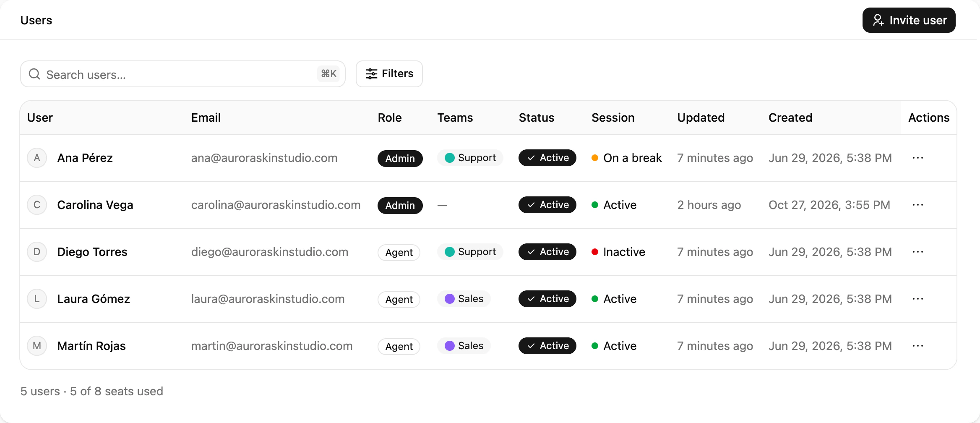Sort by the User column header

(40, 117)
